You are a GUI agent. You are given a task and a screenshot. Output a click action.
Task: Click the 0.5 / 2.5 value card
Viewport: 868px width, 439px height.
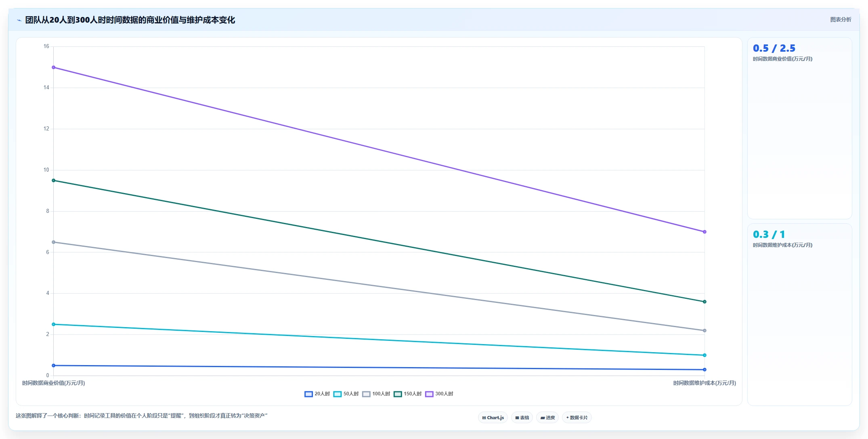pyautogui.click(x=799, y=128)
